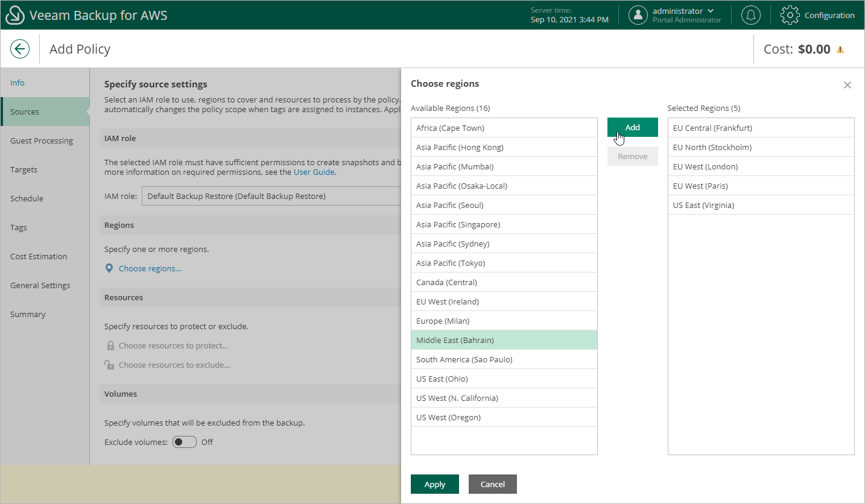Select EU West (London) in selected regions

coord(705,166)
